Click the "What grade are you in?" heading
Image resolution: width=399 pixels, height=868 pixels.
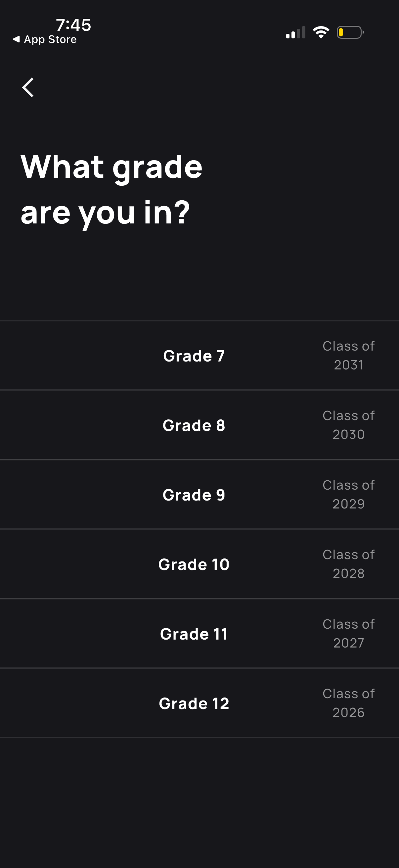click(111, 189)
